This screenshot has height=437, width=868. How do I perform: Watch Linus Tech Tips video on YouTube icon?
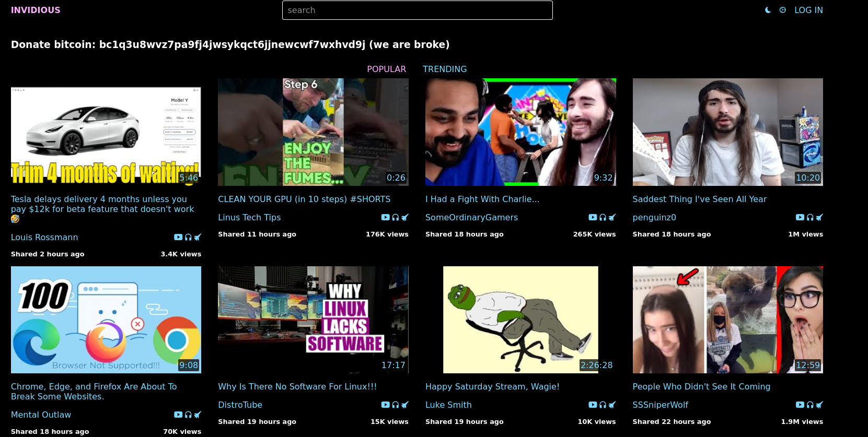(x=385, y=217)
